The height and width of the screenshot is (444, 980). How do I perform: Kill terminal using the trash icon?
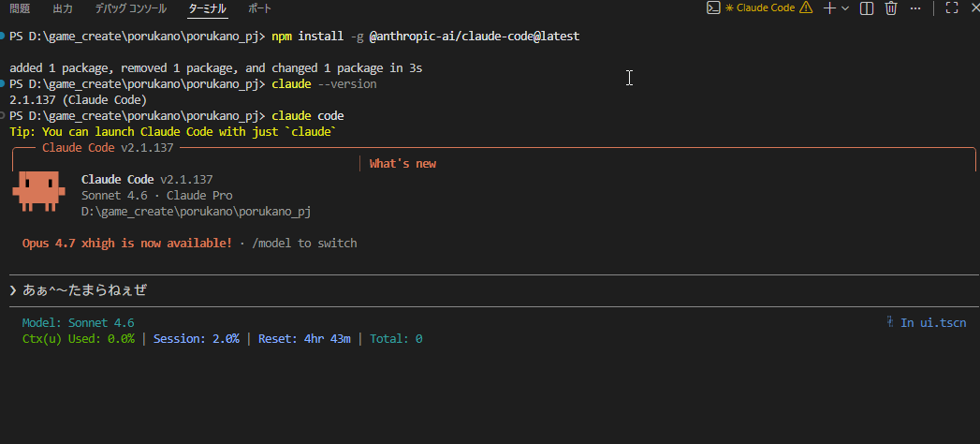(891, 8)
